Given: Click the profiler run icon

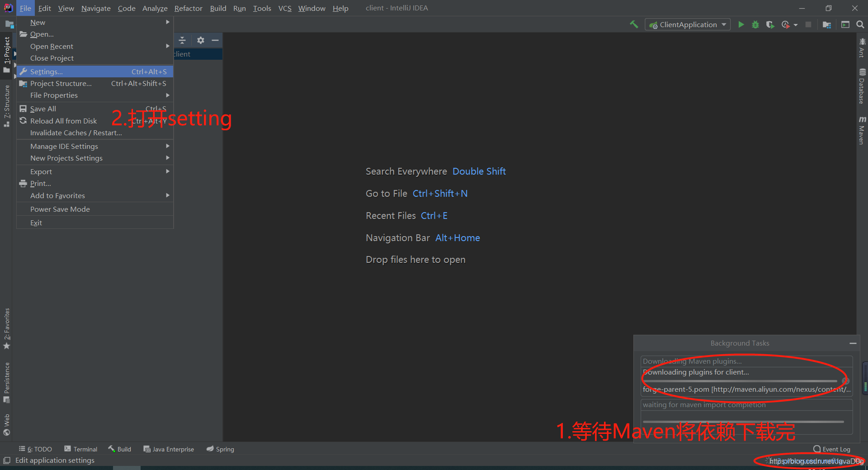Looking at the screenshot, I should [x=786, y=24].
